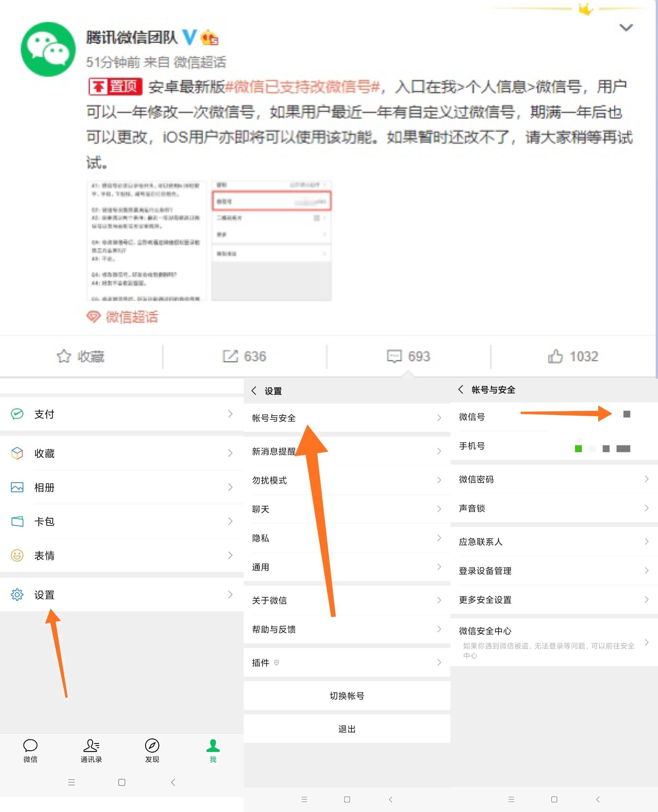This screenshot has width=658, height=812.
Task: Expand the 通用 row chevron
Action: (x=439, y=567)
